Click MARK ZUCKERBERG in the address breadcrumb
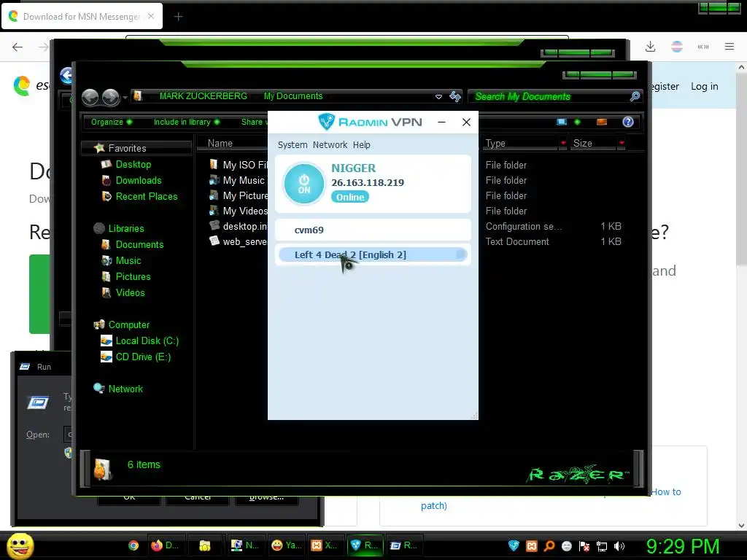 click(x=204, y=96)
